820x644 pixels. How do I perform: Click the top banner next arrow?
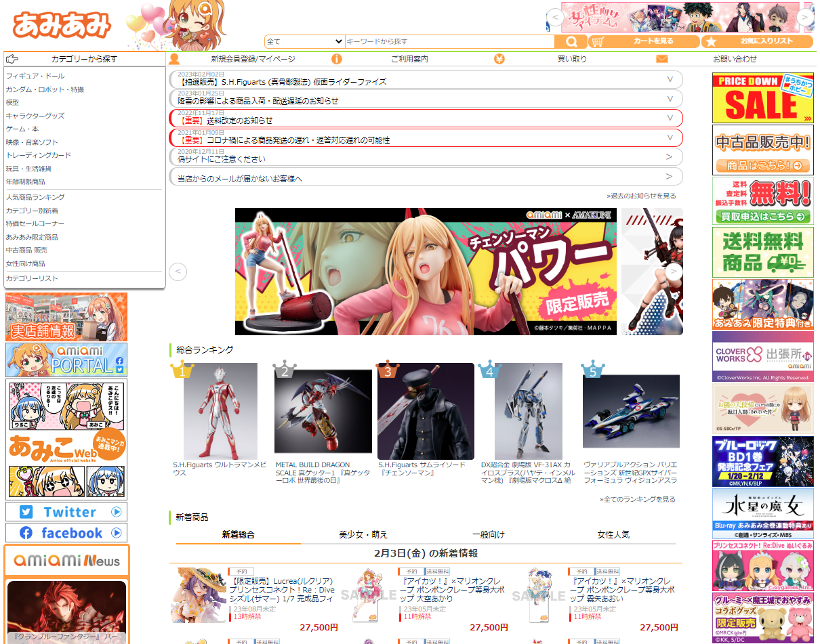coord(805,17)
